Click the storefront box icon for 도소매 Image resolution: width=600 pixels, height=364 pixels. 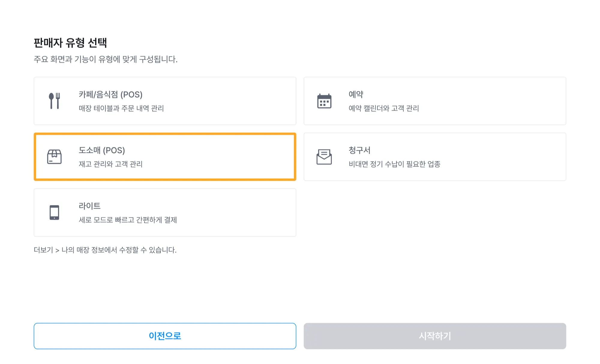tap(54, 157)
